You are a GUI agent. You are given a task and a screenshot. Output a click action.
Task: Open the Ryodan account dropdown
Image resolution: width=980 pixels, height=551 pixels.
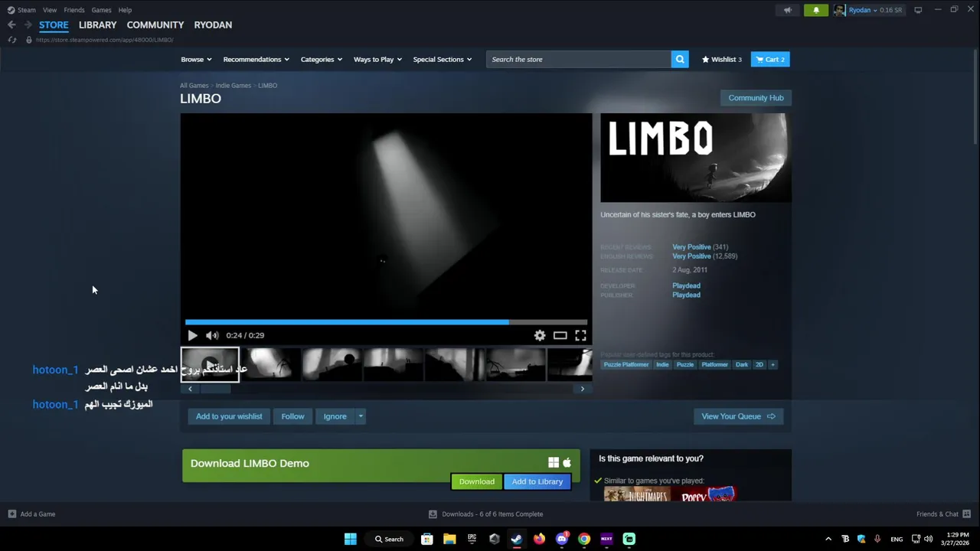[863, 10]
